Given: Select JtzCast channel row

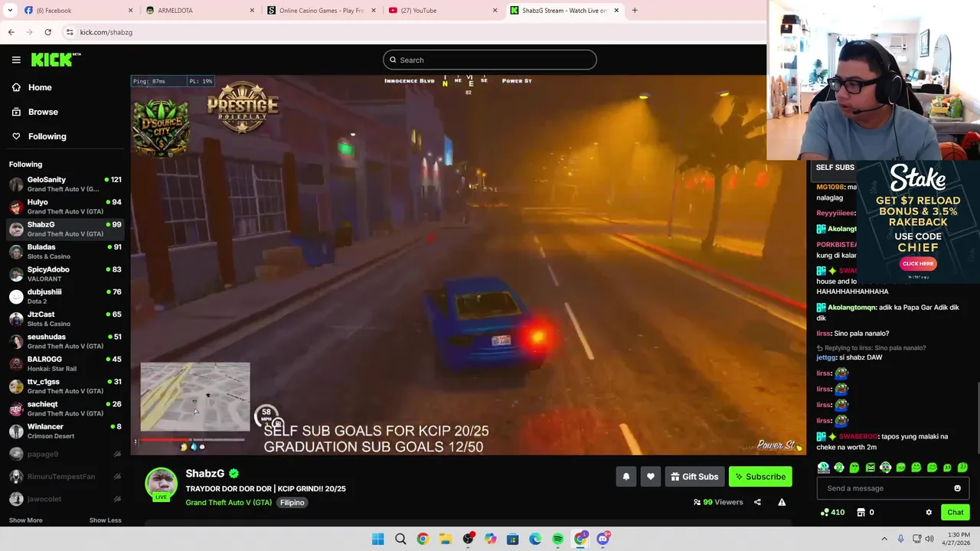Looking at the screenshot, I should pos(65,319).
